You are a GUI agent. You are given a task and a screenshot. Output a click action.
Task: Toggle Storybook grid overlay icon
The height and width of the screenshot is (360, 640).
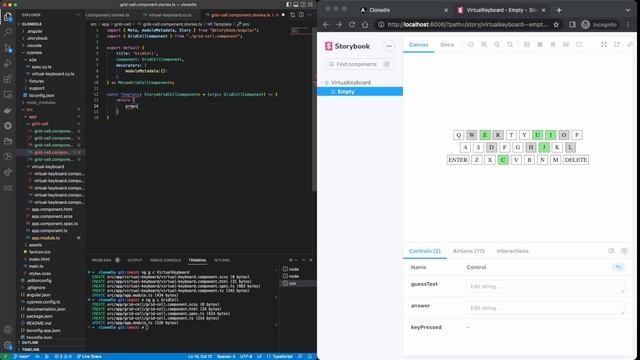(x=540, y=44)
